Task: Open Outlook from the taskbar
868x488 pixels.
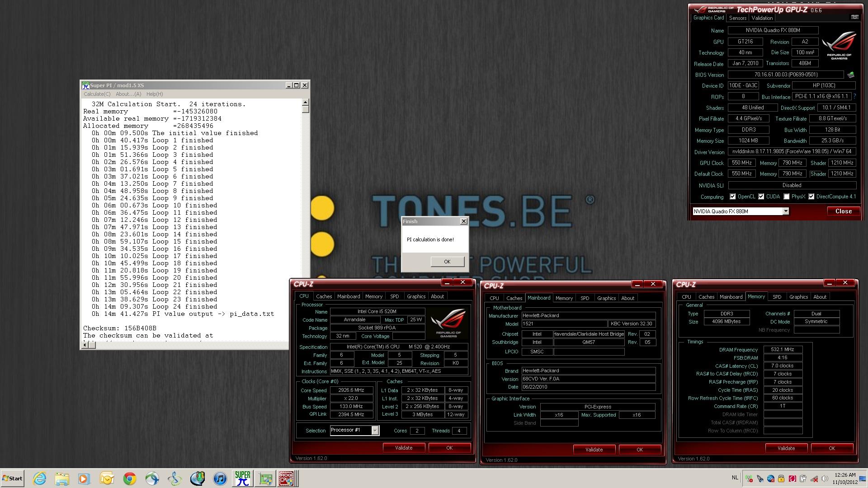Action: [x=107, y=479]
